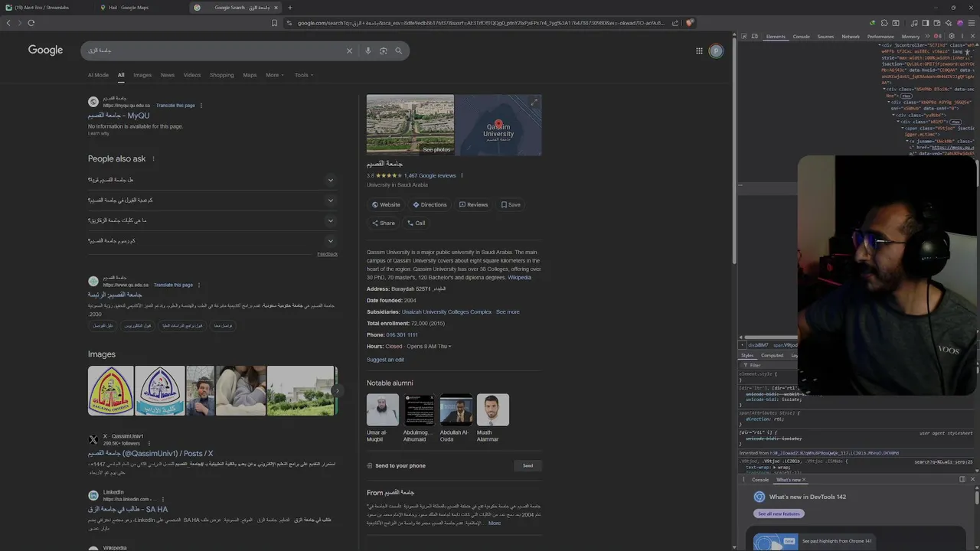This screenshot has width=980, height=551.
Task: Open the Computed styles tab
Action: tap(772, 355)
